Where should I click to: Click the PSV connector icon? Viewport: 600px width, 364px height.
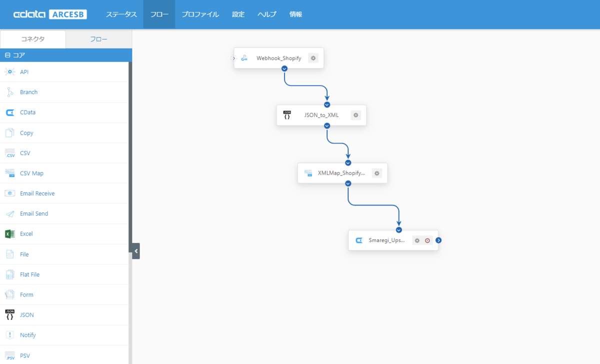tap(9, 355)
